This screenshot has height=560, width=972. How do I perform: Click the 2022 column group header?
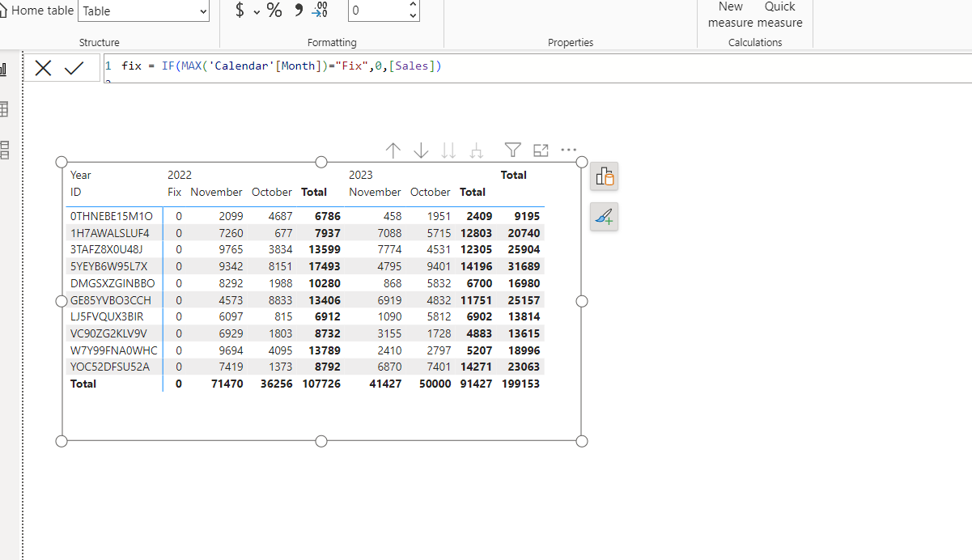tap(180, 175)
